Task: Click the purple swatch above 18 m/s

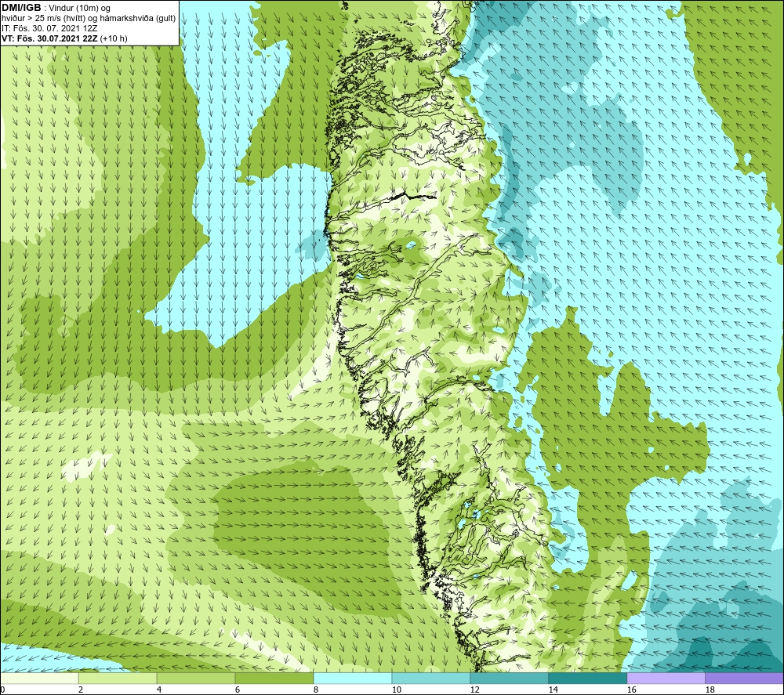Action: click(745, 678)
